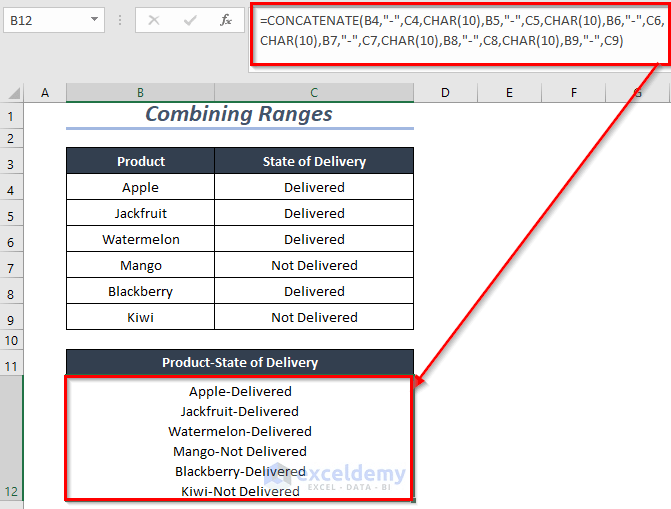
Task: Click the Product-State of Delivery header
Action: point(240,362)
